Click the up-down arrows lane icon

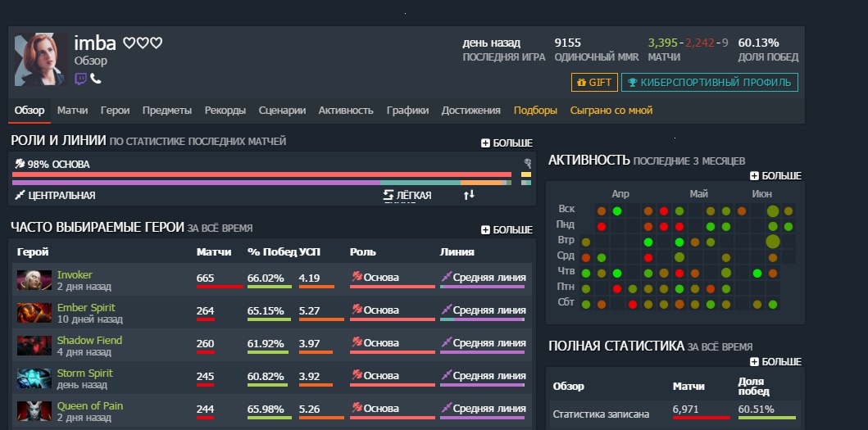click(x=469, y=195)
